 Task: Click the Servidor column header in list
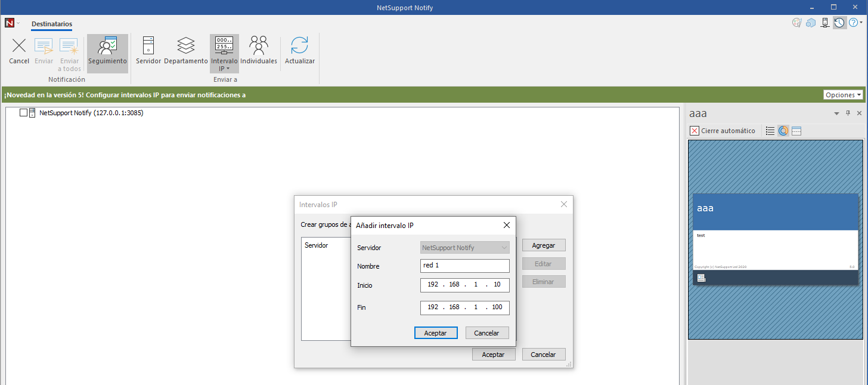317,245
